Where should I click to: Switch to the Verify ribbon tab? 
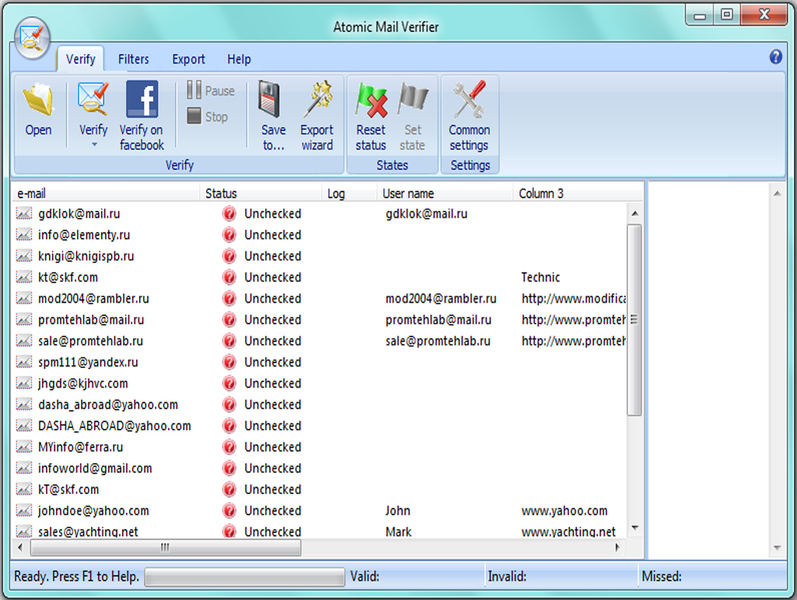(x=80, y=59)
